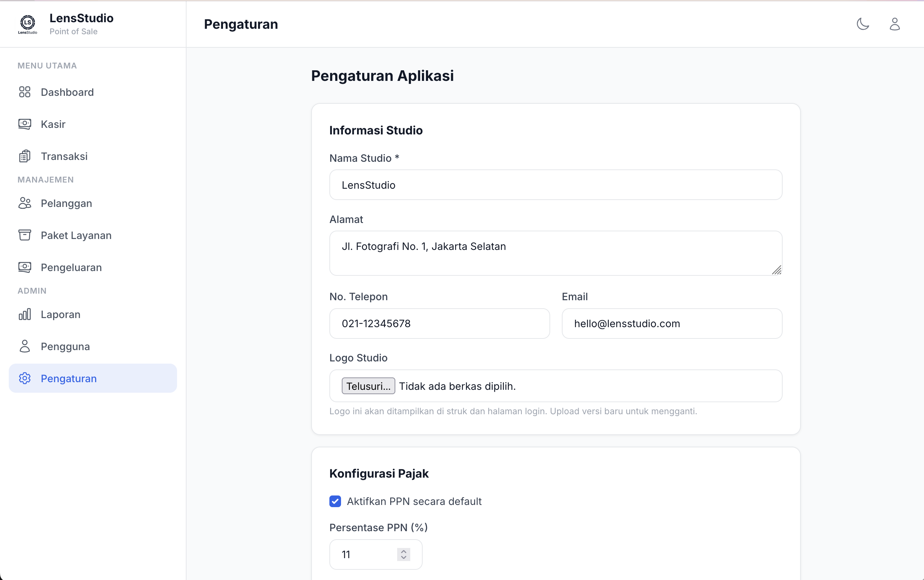
Task: Click the Kasir cash register icon
Action: 24,124
